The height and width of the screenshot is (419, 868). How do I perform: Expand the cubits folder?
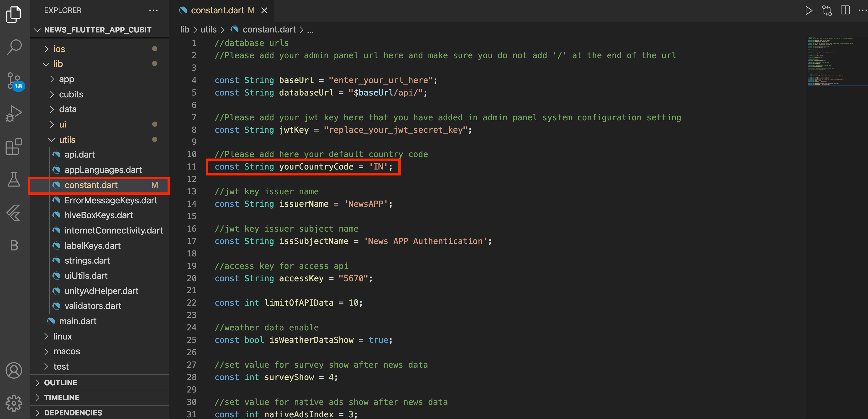pyautogui.click(x=71, y=94)
